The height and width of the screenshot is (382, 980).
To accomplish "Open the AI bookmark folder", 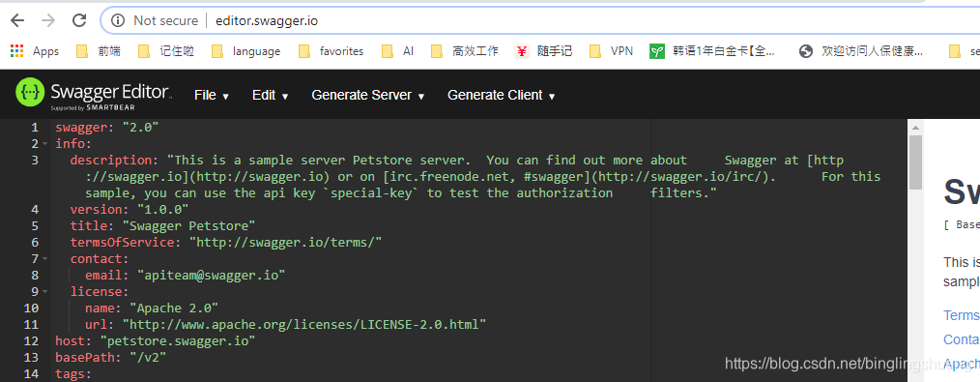I will (397, 51).
